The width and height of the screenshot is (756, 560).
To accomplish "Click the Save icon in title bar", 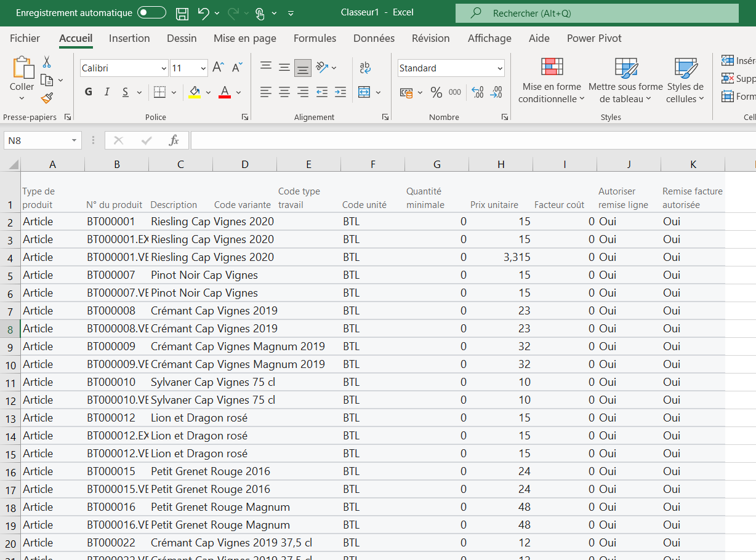I will [x=182, y=13].
